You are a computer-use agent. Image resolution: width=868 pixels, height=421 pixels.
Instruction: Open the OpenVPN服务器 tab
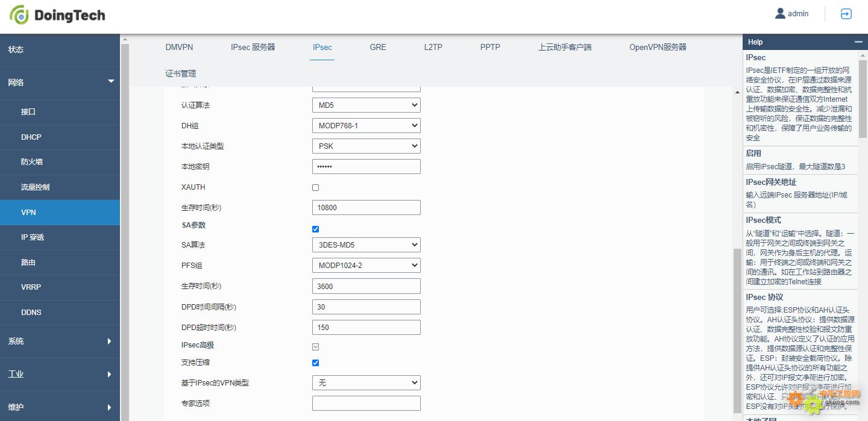point(658,47)
